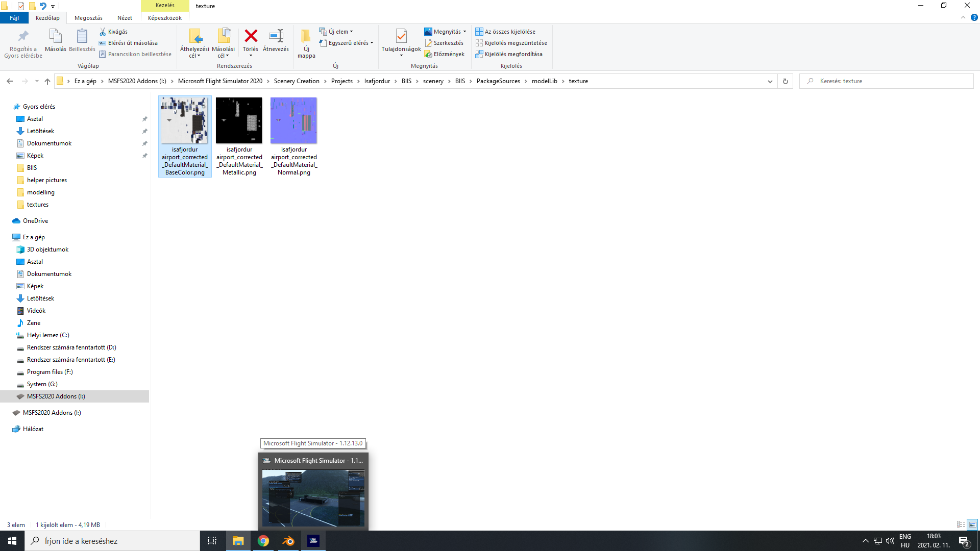Image resolution: width=980 pixels, height=551 pixels.
Task: Open Áthelyezési cél move-to menu
Action: (194, 43)
